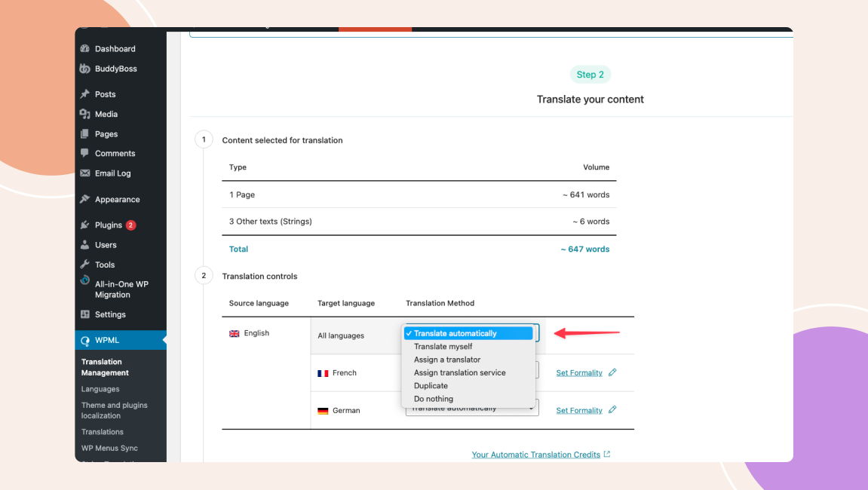Click the Posts pushpin icon

(85, 94)
